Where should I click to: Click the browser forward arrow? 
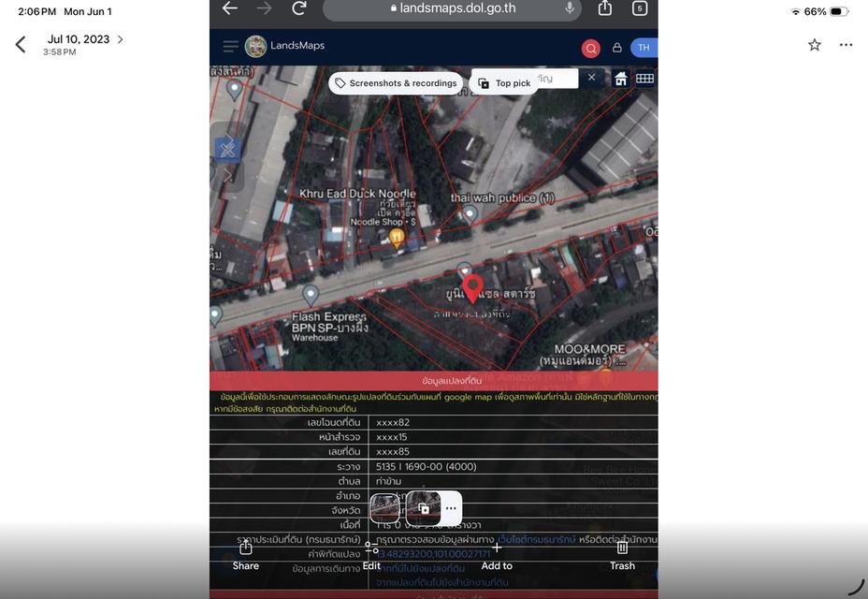click(x=264, y=7)
